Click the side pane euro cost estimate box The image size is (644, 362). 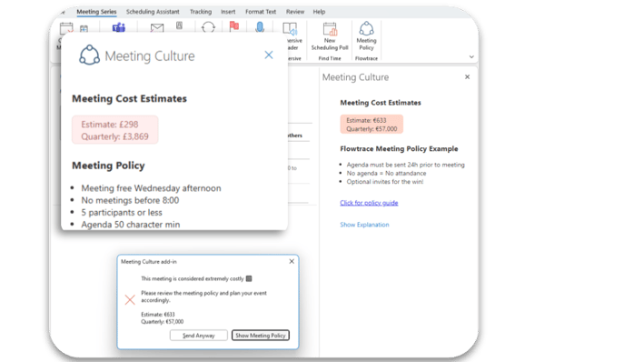pyautogui.click(x=372, y=125)
